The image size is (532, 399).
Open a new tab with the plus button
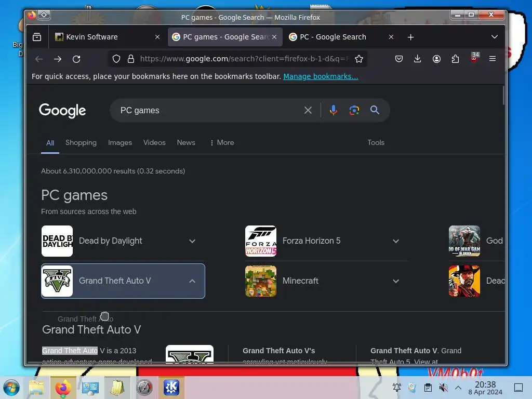coord(410,37)
